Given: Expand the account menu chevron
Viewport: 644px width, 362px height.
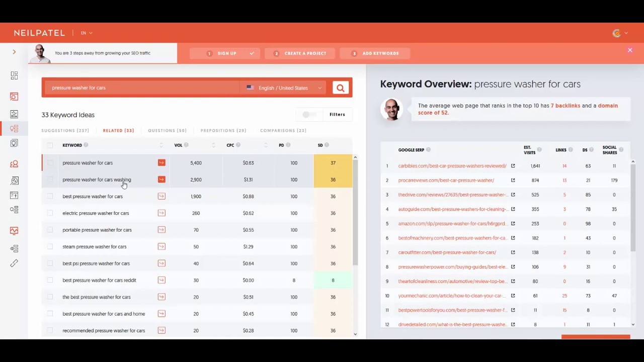Looking at the screenshot, I should (626, 33).
